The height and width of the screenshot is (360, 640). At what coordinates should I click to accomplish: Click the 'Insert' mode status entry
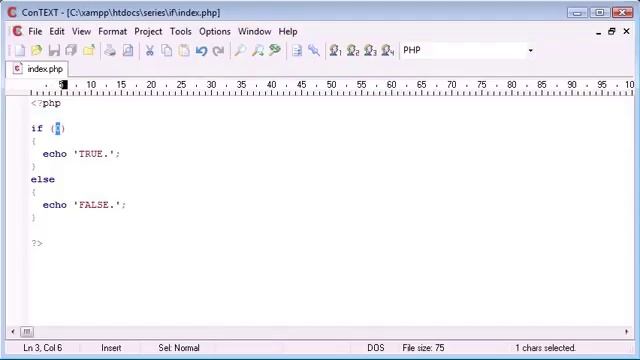(x=111, y=348)
